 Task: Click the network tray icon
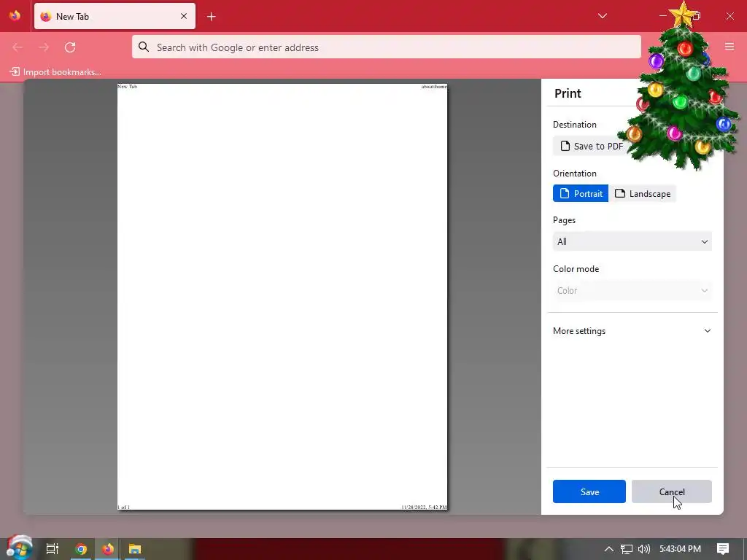click(x=627, y=549)
